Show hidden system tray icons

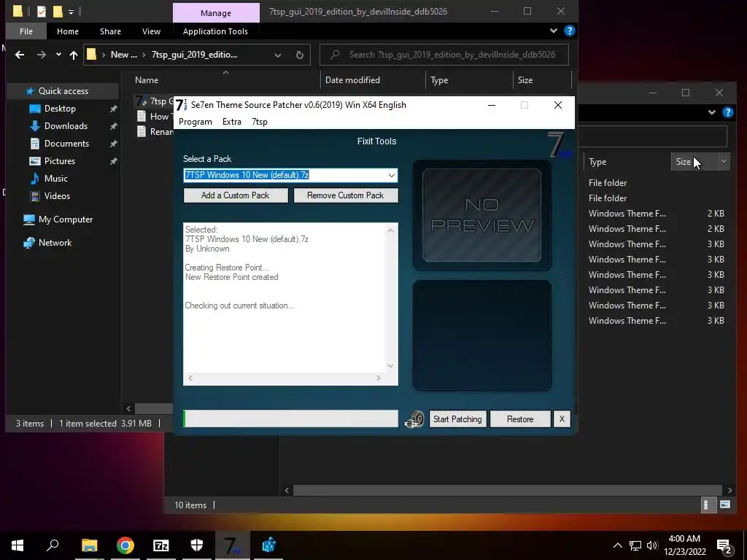[617, 545]
